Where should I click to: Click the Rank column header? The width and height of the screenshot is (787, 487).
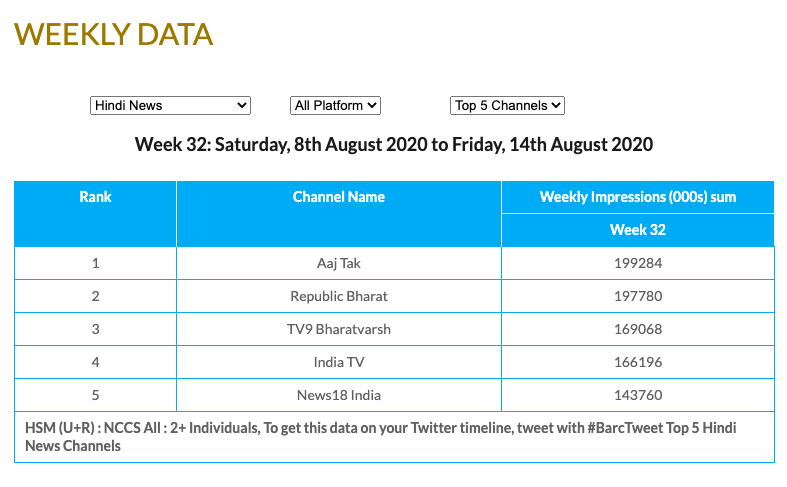coord(95,197)
